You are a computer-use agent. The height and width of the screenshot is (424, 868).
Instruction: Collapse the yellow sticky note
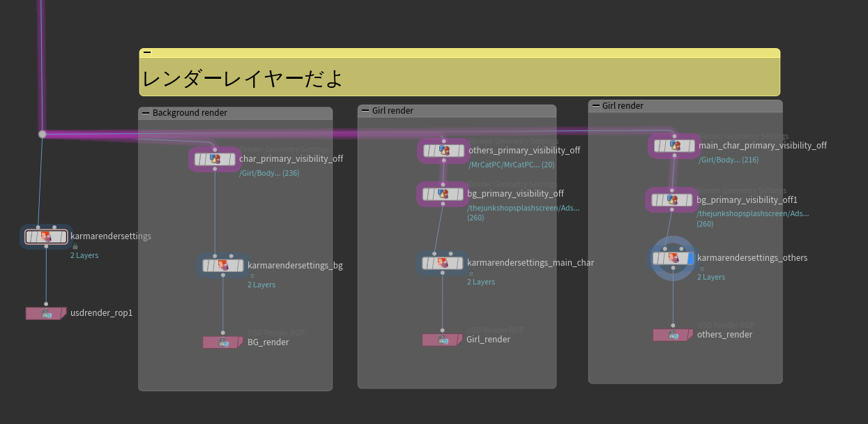(146, 52)
